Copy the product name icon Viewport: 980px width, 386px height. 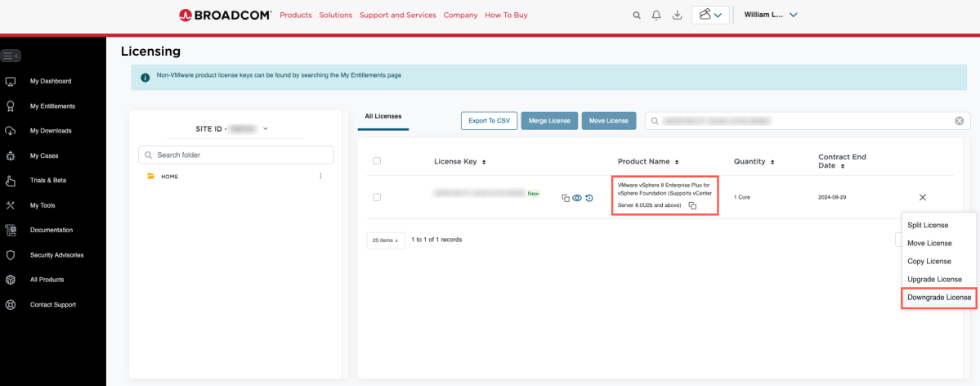click(x=692, y=205)
